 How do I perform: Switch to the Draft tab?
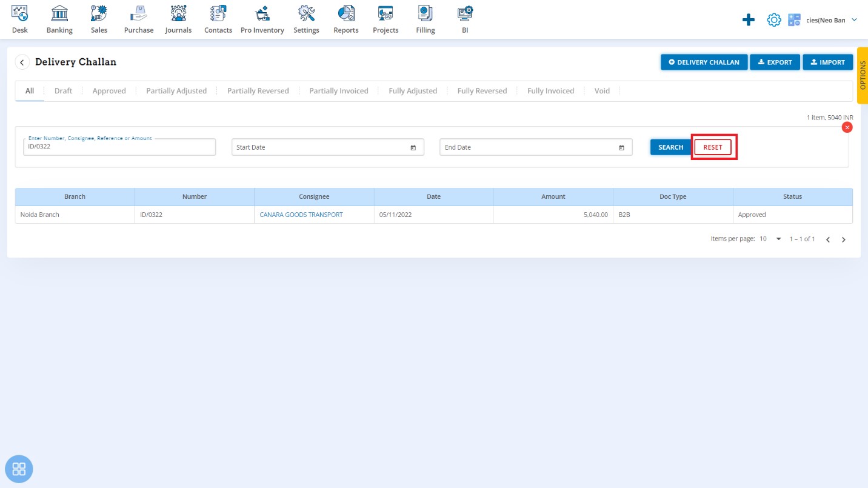[x=63, y=91]
